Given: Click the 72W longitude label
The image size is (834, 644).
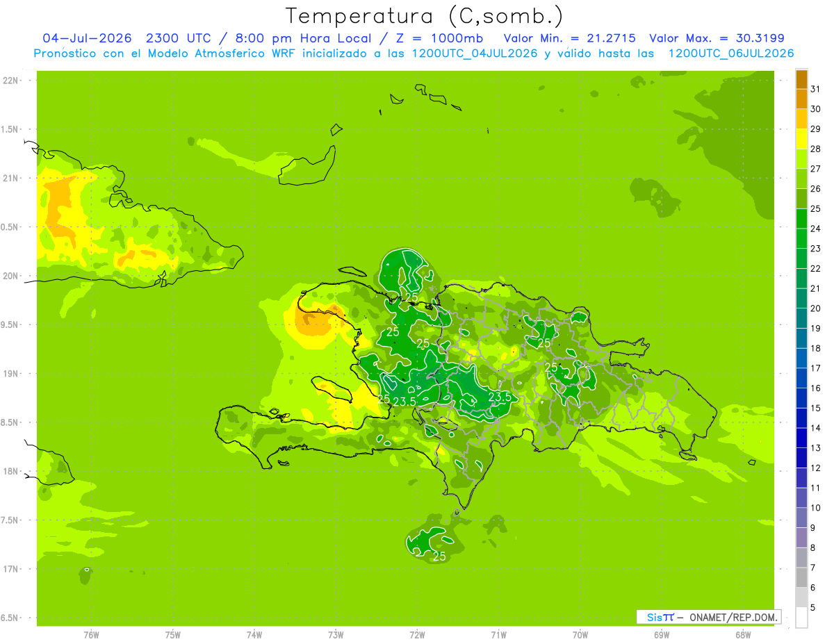Looking at the screenshot, I should pos(417,635).
